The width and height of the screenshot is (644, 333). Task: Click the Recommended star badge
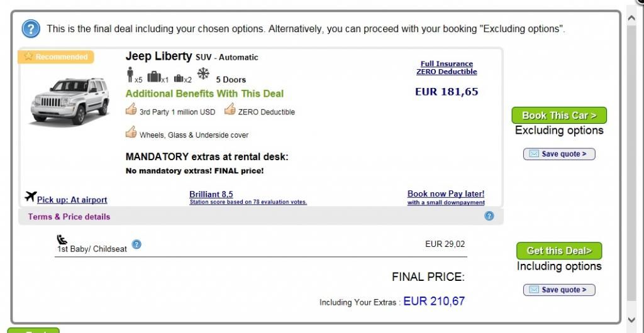click(56, 57)
